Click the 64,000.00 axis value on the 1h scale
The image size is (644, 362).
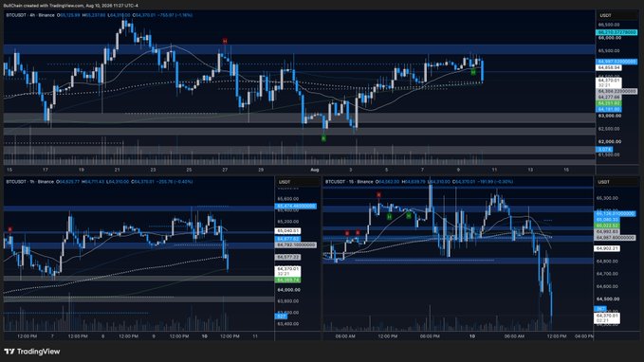tap(288, 290)
